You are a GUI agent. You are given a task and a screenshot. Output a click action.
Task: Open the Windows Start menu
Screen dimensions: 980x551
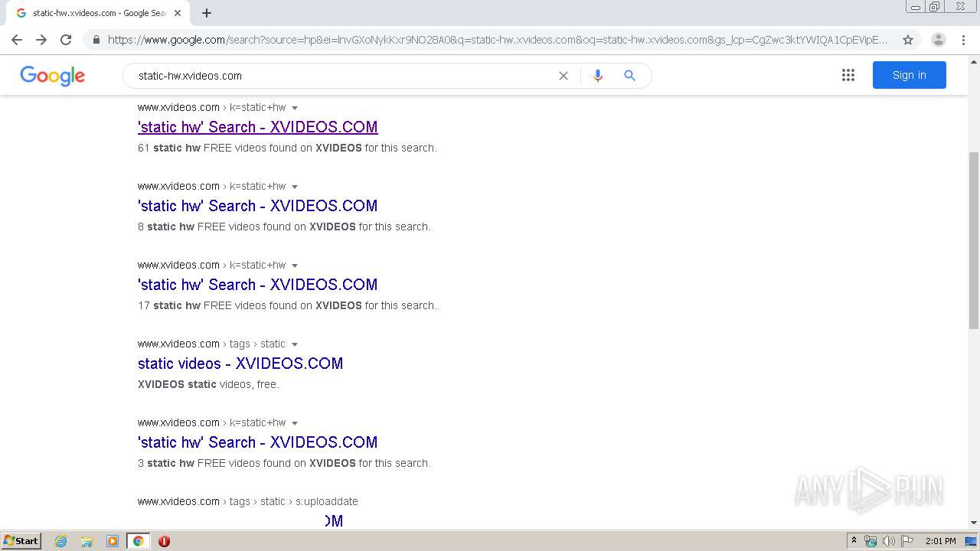21,541
